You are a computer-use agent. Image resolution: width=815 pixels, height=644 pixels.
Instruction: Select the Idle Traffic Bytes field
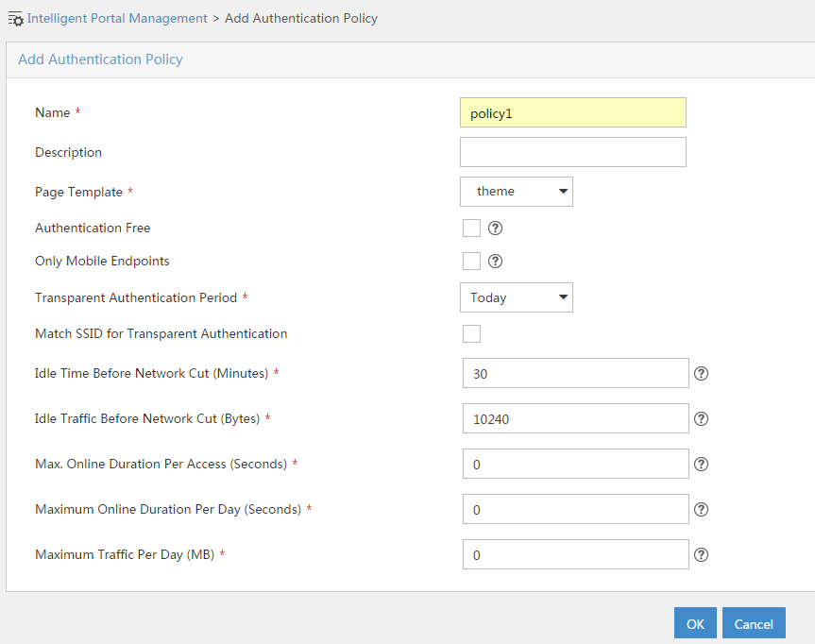pyautogui.click(x=576, y=418)
